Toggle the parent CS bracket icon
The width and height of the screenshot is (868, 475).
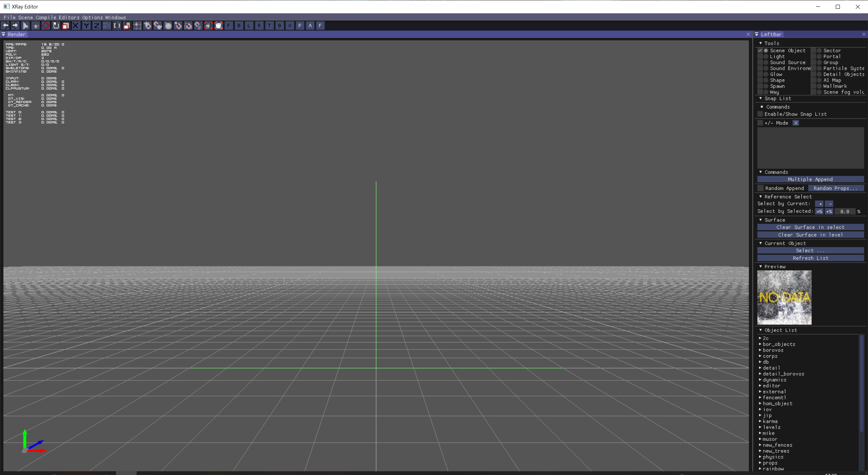pos(117,25)
